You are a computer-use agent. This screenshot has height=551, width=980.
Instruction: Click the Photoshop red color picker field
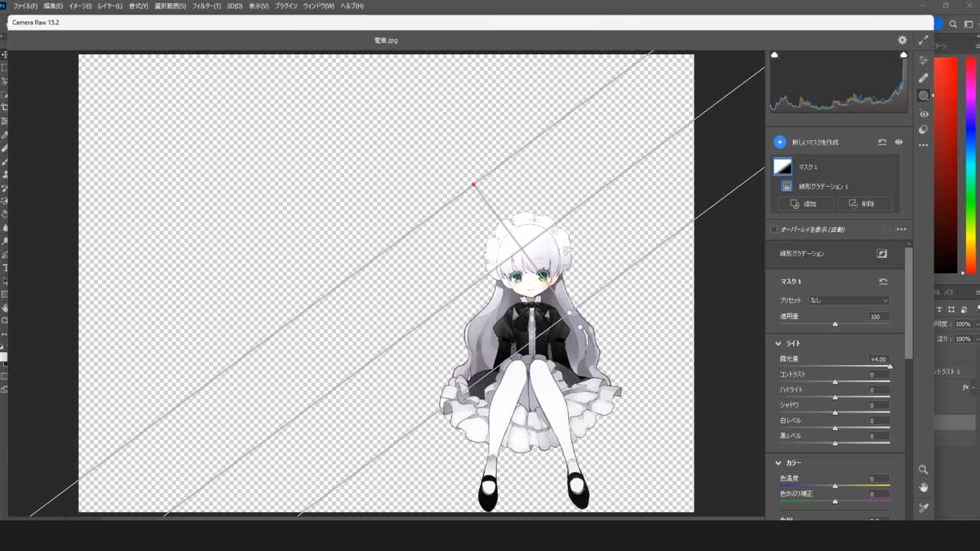click(x=946, y=165)
